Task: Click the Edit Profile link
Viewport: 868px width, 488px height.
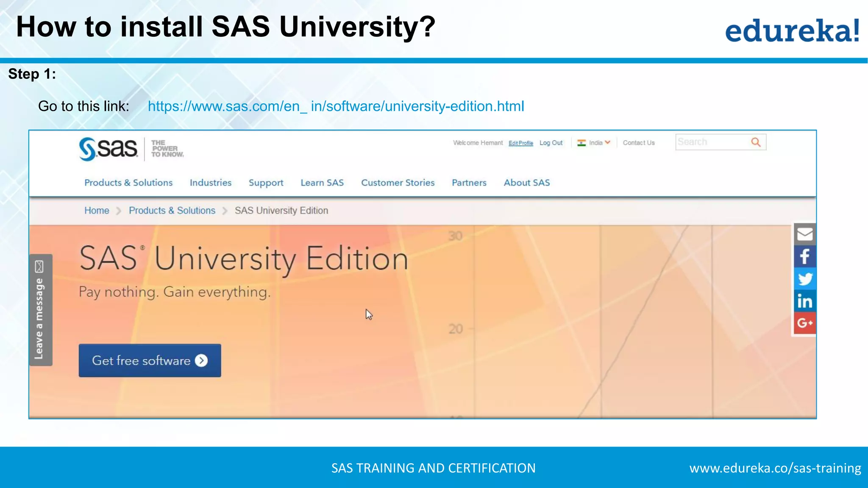Action: click(x=521, y=143)
